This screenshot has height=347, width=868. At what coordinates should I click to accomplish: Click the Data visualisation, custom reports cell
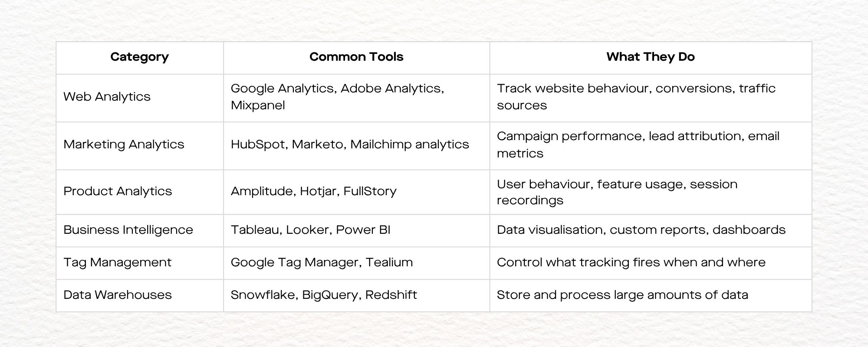[641, 230]
